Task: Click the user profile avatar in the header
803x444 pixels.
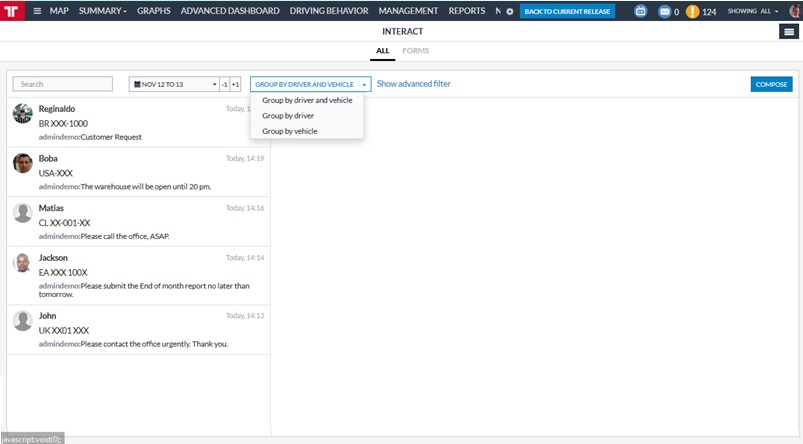Action: coord(796,11)
